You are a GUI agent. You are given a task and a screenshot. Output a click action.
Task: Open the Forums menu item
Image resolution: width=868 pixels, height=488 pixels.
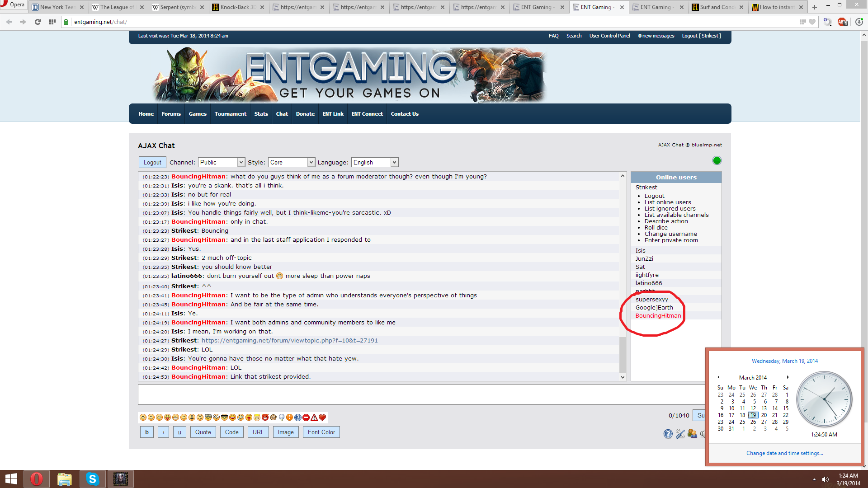click(171, 114)
